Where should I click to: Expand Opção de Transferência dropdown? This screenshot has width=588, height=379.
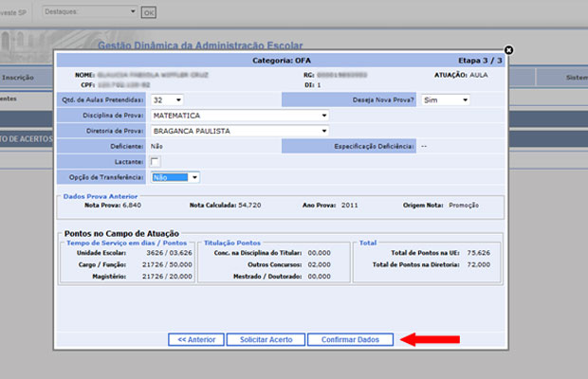point(175,177)
